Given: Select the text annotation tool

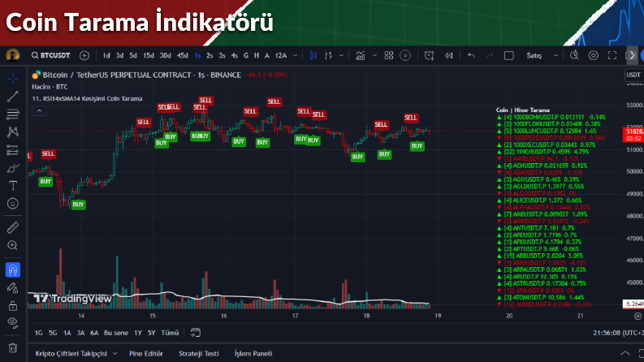Looking at the screenshot, I should (13, 186).
